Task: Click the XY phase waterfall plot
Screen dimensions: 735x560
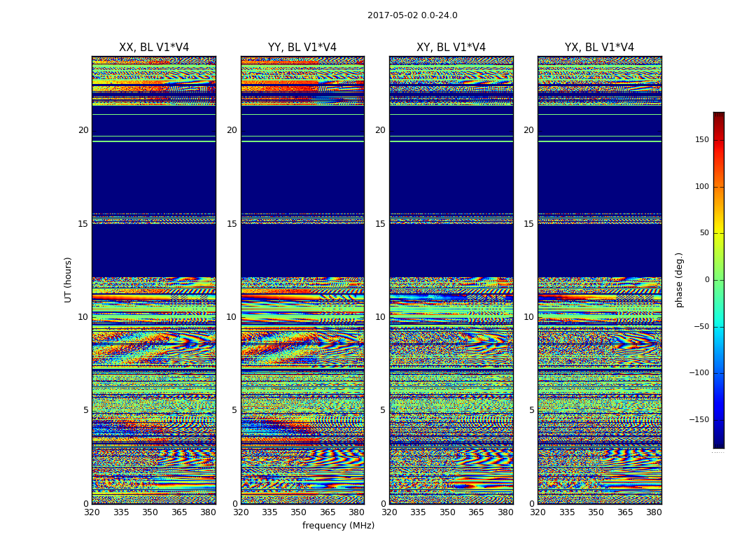Action: (451, 280)
